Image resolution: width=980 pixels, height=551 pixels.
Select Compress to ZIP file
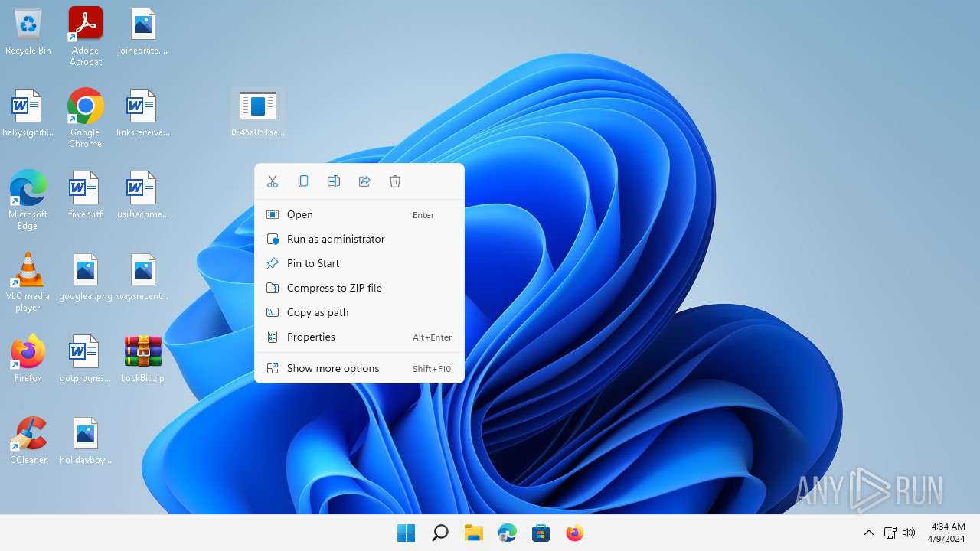click(x=359, y=288)
